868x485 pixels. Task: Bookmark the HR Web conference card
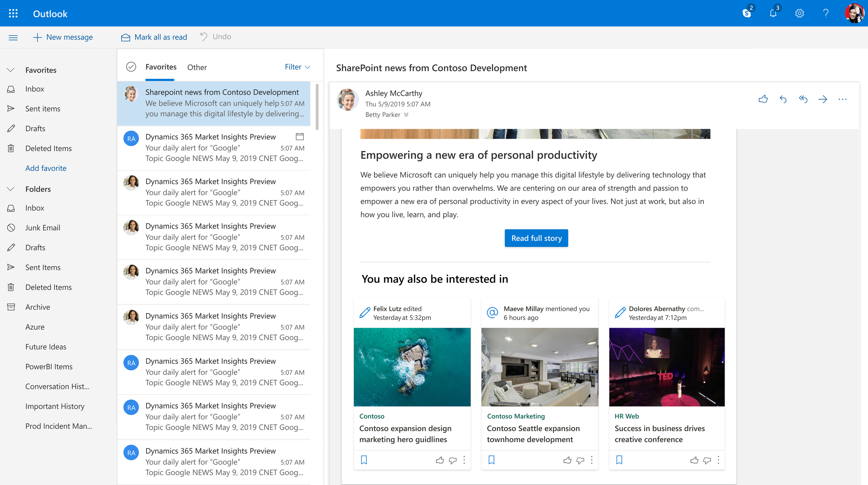[619, 460]
